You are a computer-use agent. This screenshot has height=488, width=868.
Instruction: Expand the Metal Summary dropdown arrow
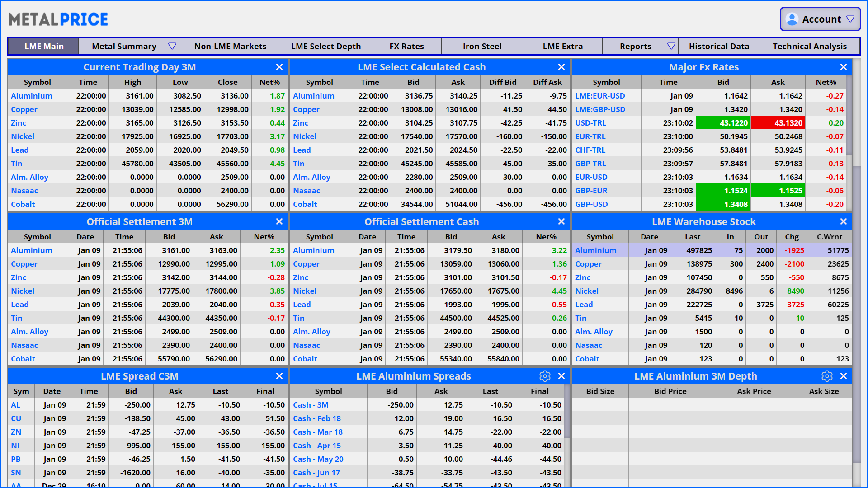[172, 46]
